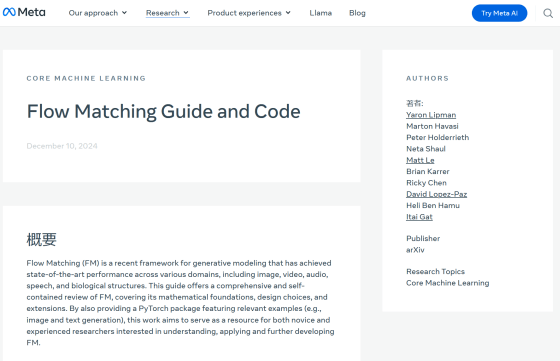The height and width of the screenshot is (361, 560).
Task: Click Core Machine Learning research topic
Action: [448, 283]
